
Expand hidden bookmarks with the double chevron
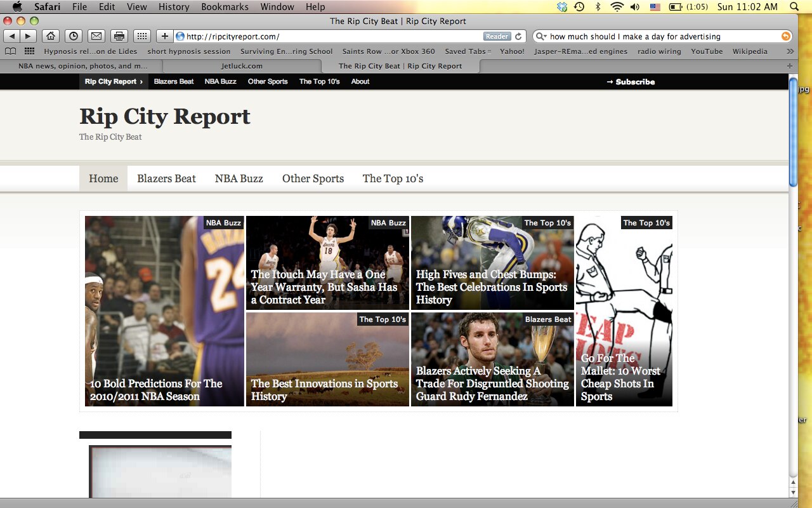click(x=790, y=51)
